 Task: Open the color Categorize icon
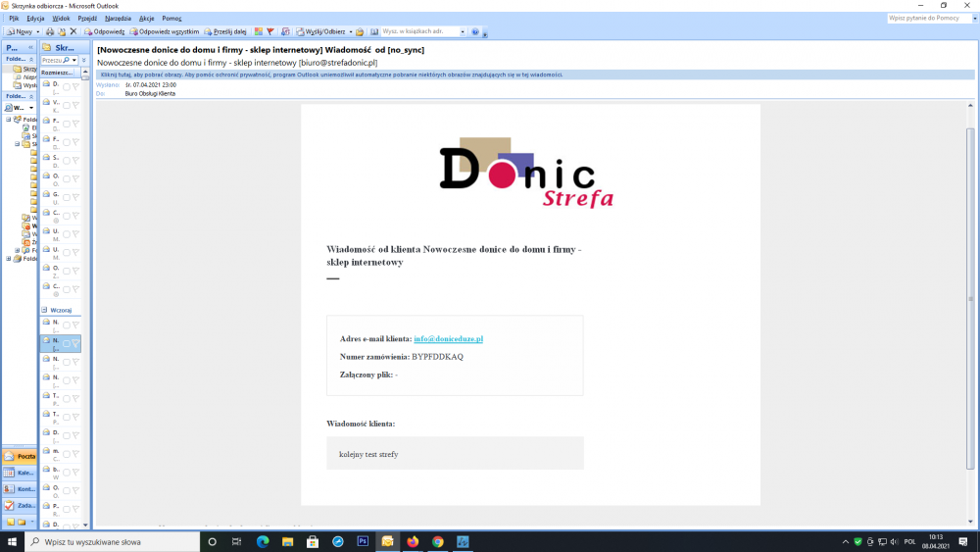pyautogui.click(x=258, y=31)
